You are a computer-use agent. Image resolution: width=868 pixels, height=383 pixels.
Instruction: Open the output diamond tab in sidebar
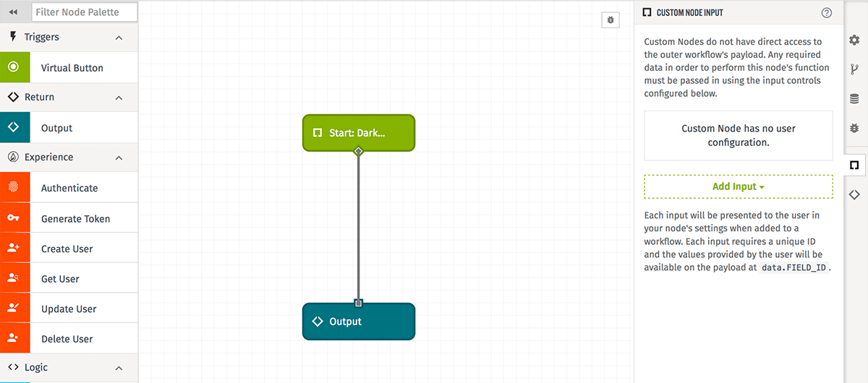[x=854, y=194]
